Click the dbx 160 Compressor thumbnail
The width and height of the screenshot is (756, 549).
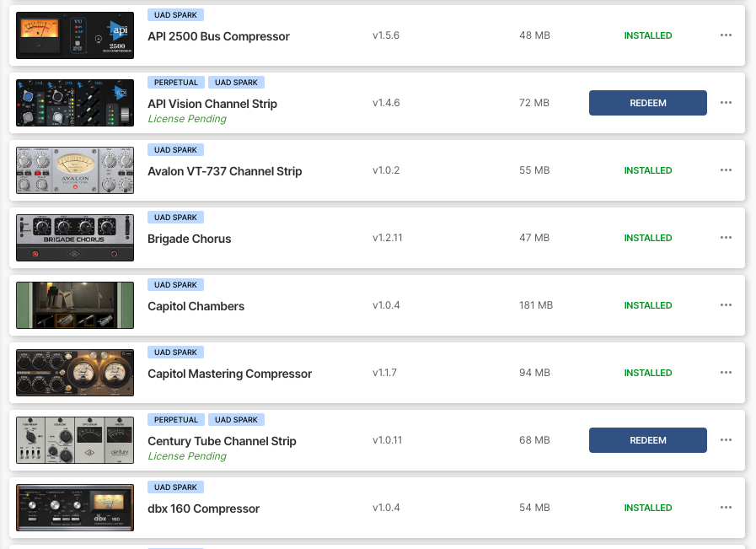75,508
